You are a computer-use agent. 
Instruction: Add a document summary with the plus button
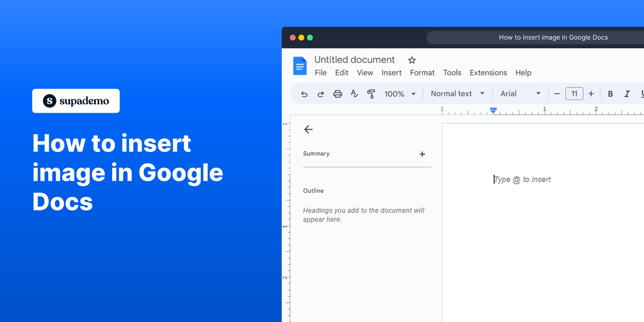[x=422, y=154]
